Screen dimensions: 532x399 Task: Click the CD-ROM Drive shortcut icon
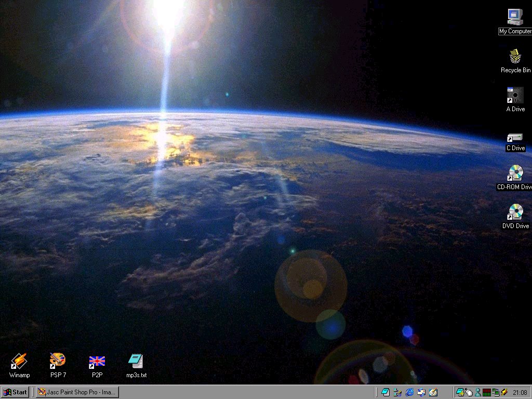[x=515, y=173]
